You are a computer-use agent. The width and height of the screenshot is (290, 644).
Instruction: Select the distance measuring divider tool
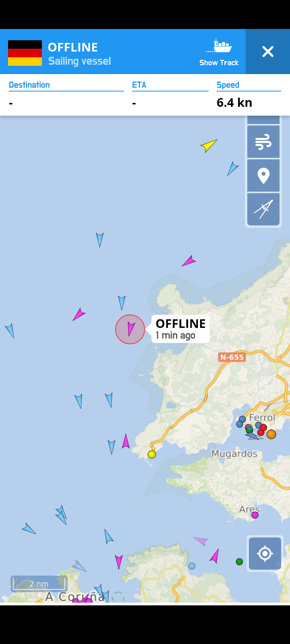coord(263,209)
